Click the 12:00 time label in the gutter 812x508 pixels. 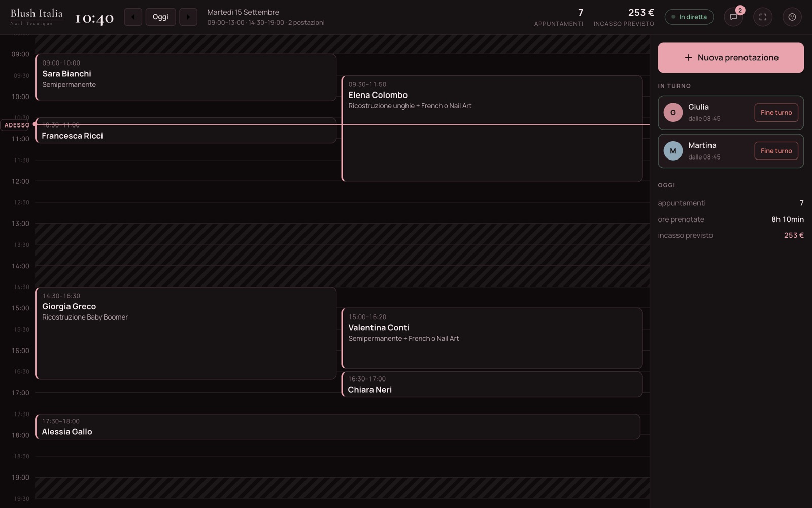20,181
